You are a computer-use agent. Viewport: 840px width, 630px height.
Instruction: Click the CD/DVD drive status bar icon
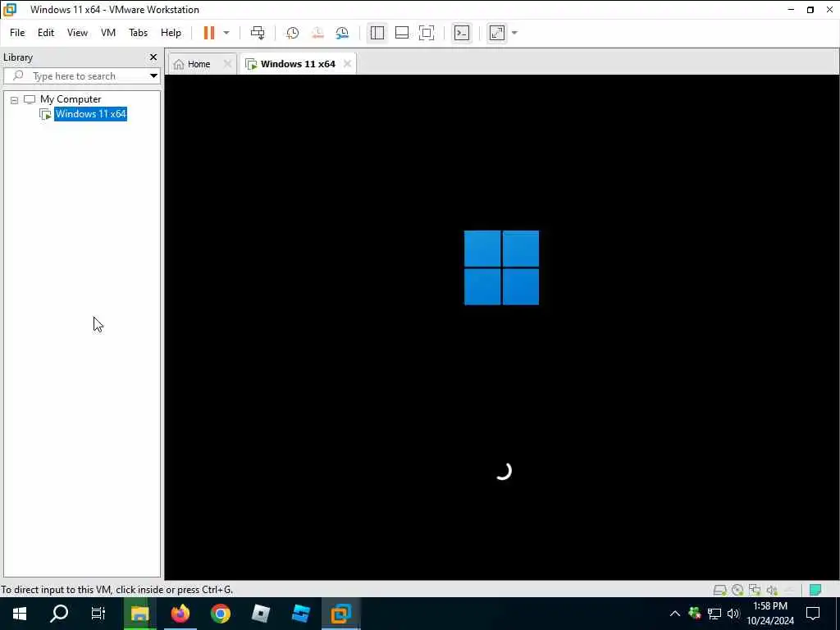(737, 591)
